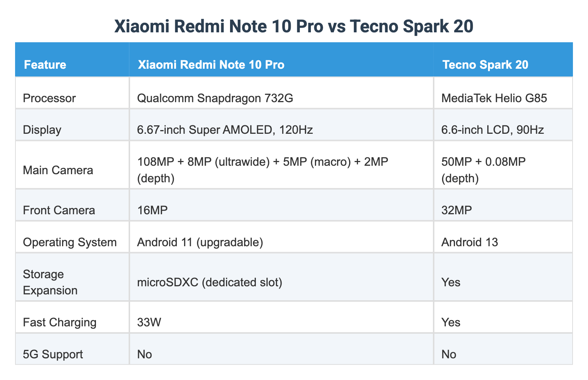Click the Feature column header
This screenshot has width=588, height=380.
pyautogui.click(x=72, y=60)
